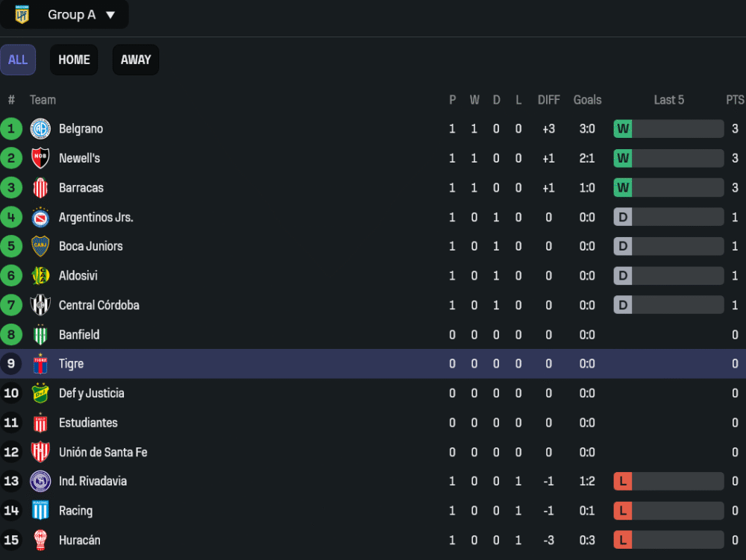Click the Belgrano club crest icon
The image size is (746, 560).
tap(40, 129)
